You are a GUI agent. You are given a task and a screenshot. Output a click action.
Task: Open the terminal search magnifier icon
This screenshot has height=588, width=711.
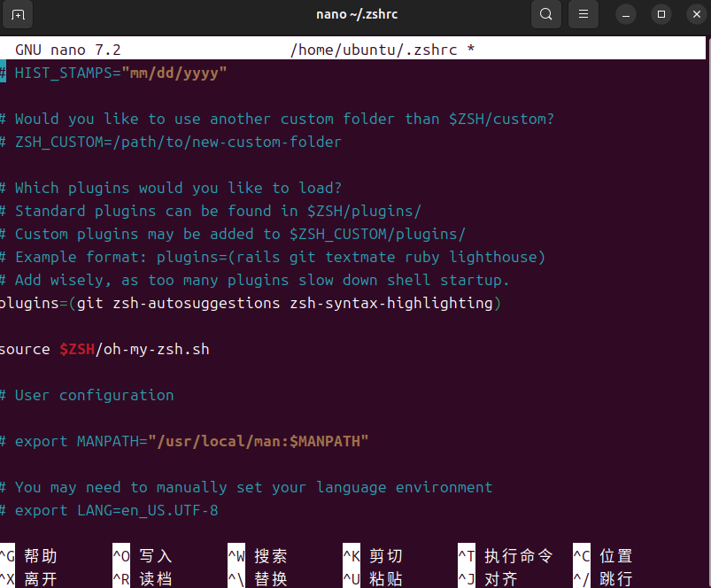(546, 14)
